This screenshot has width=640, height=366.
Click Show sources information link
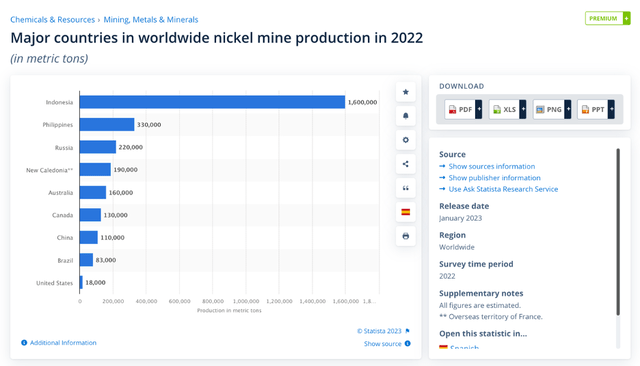point(492,166)
